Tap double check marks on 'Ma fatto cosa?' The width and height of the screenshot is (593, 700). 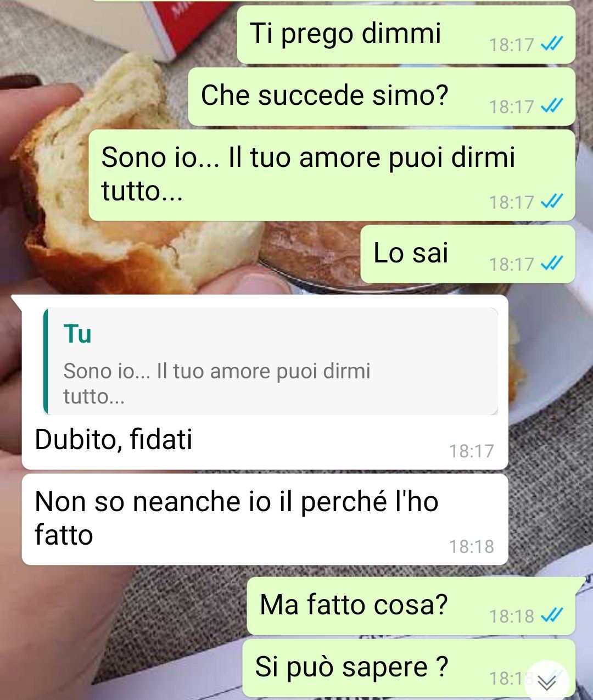pyautogui.click(x=551, y=615)
